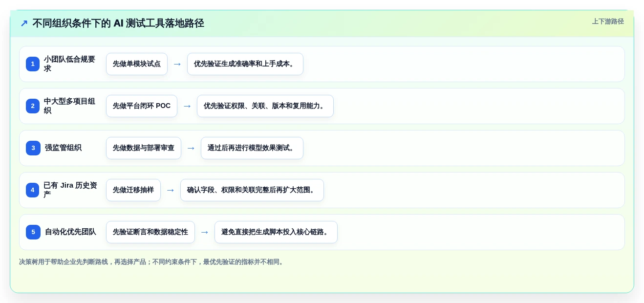Click the arrow after 先做平台闭环 POC
This screenshot has width=644, height=303.
[187, 106]
